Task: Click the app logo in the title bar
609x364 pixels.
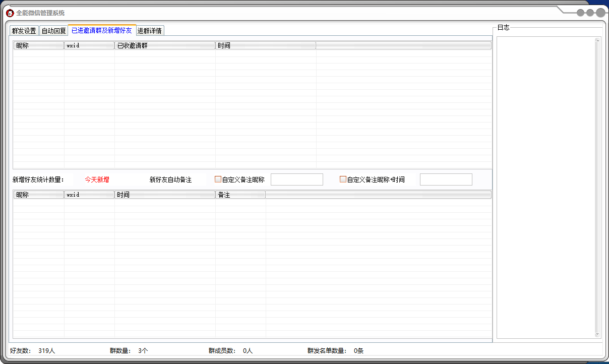Action: pyautogui.click(x=10, y=13)
